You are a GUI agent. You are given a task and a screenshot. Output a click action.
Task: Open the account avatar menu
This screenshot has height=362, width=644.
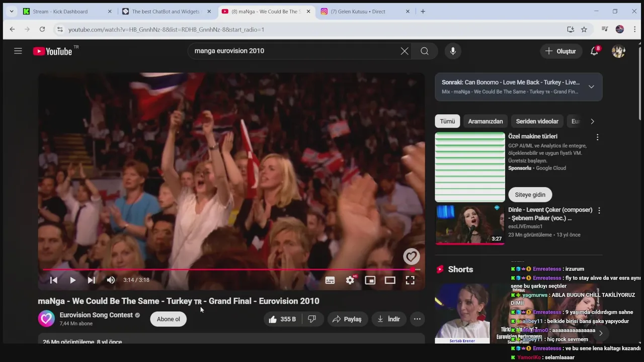pyautogui.click(x=618, y=51)
